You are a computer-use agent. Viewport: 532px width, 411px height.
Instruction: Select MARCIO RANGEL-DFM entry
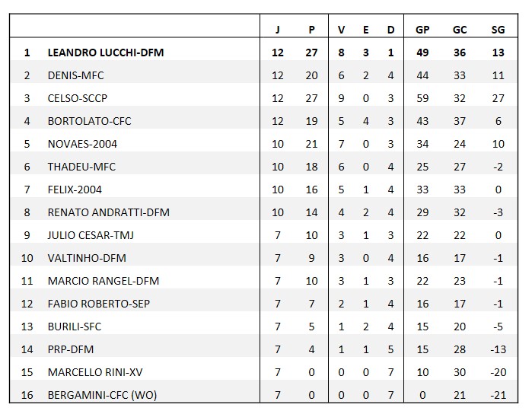pos(104,281)
